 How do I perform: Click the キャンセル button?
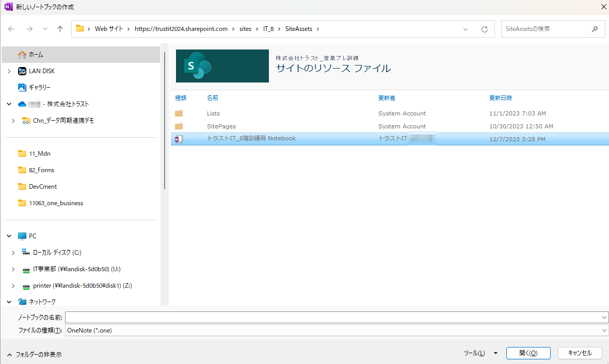coord(580,353)
